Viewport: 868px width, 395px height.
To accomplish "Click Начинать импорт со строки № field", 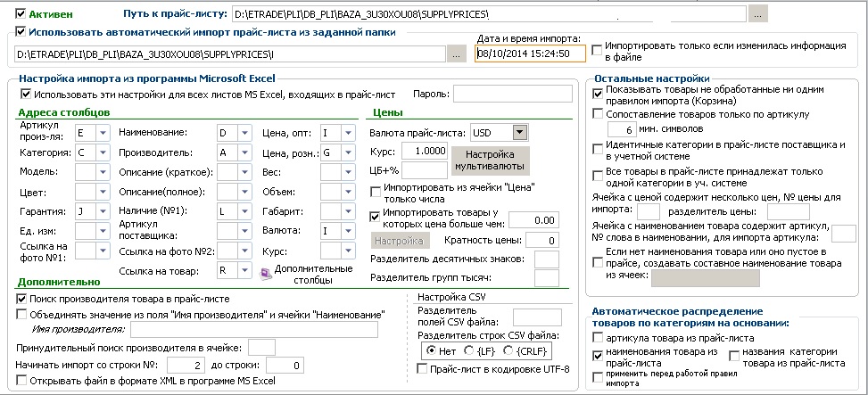I will (186, 366).
